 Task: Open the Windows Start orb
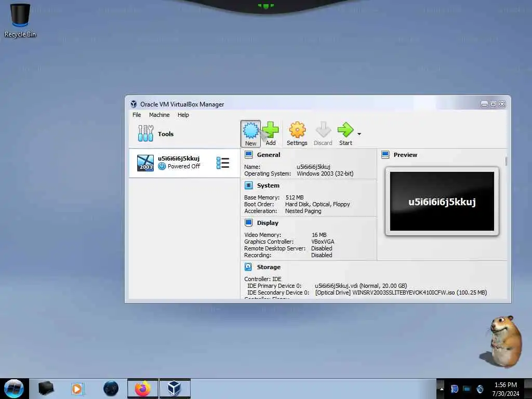pyautogui.click(x=14, y=388)
